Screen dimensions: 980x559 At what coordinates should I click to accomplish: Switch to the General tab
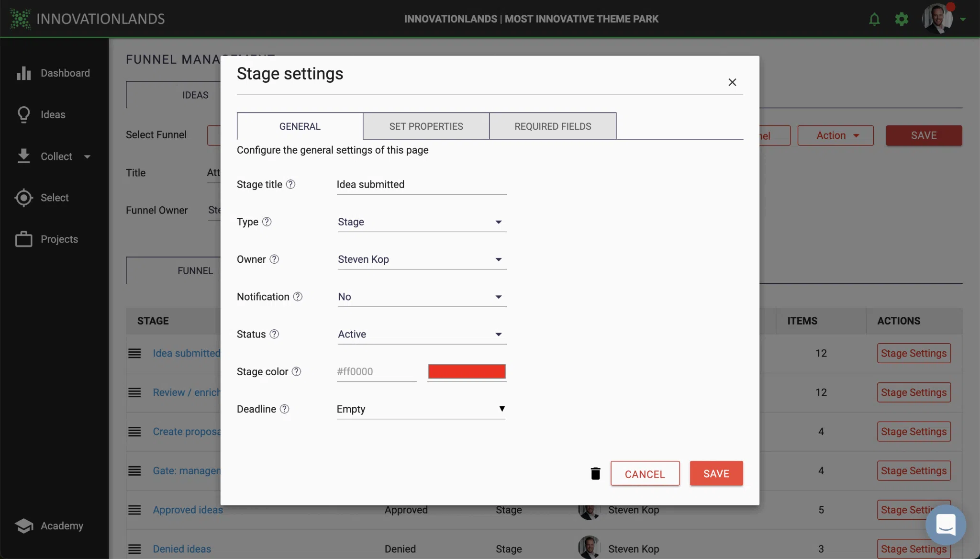(300, 126)
